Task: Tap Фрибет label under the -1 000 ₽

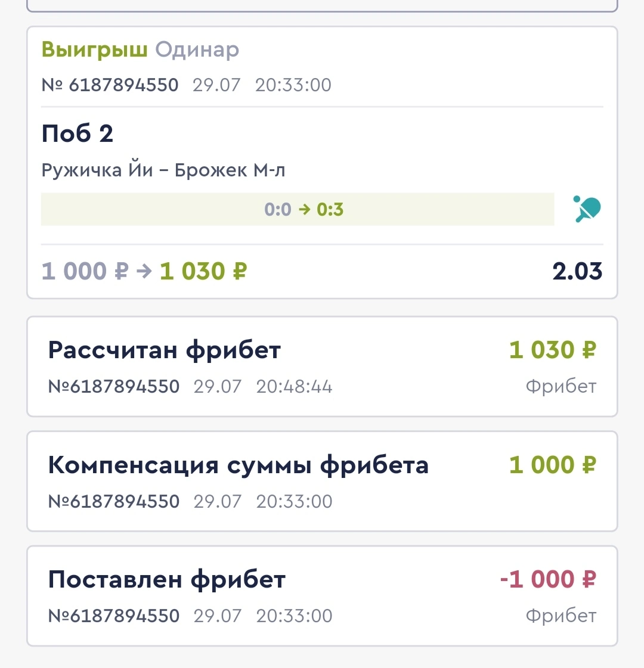Action: point(561,616)
